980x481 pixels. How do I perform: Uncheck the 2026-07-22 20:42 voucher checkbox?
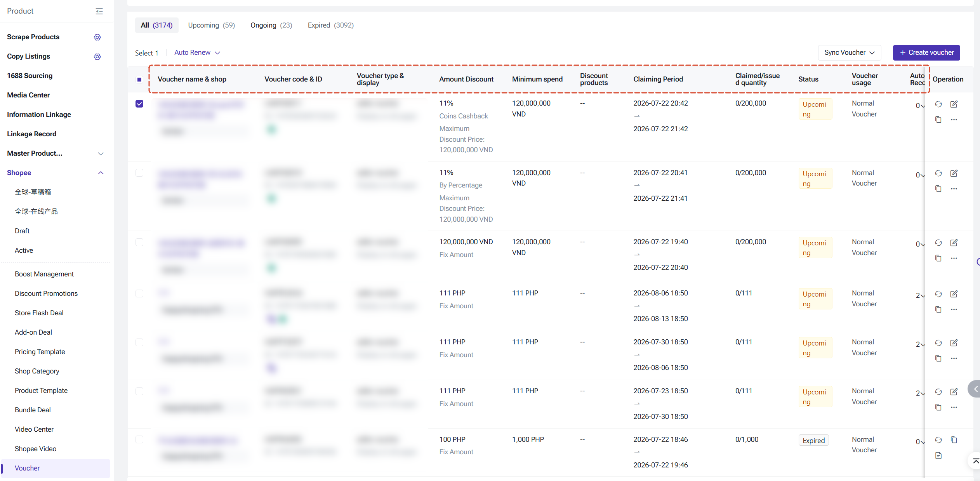[139, 104]
